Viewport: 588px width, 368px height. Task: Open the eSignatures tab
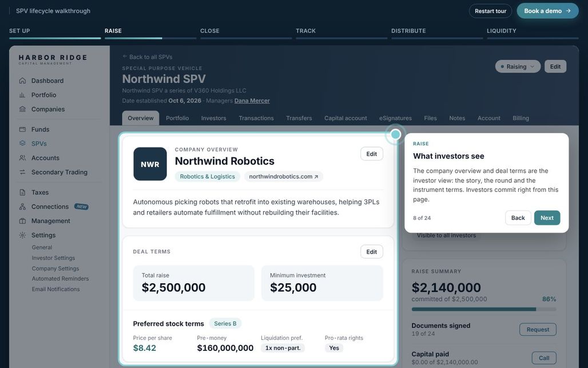click(395, 118)
